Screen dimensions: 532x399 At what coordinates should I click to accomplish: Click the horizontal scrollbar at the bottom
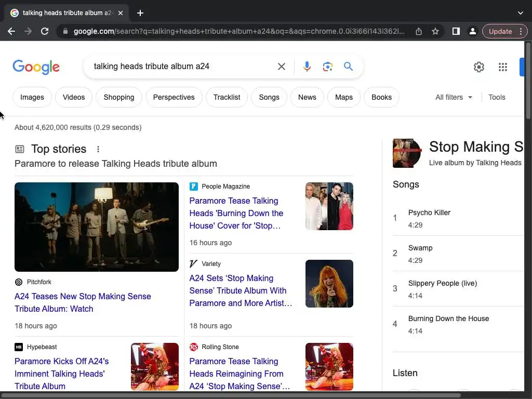point(231,395)
